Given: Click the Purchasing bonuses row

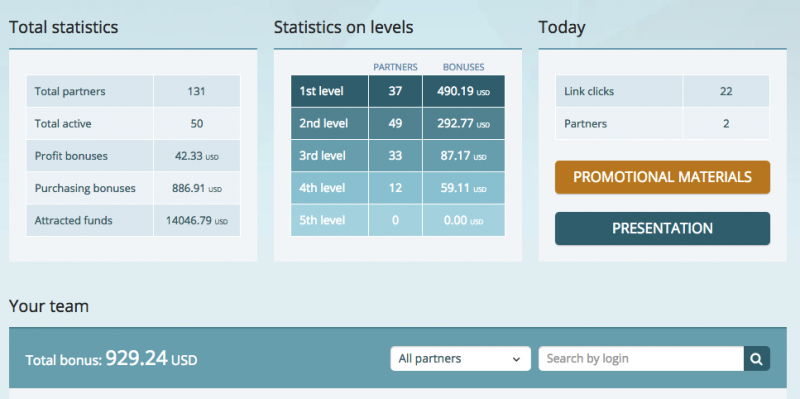Looking at the screenshot, I should [133, 188].
